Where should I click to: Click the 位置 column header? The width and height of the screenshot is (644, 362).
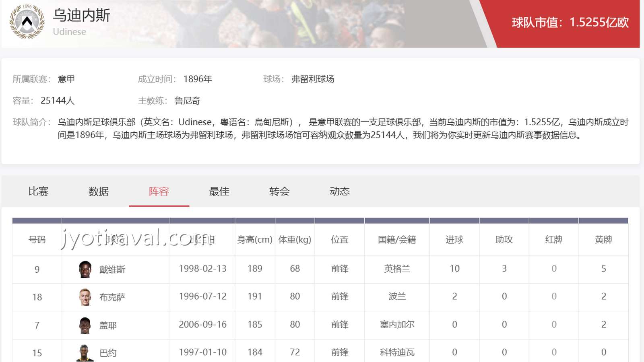pyautogui.click(x=340, y=240)
